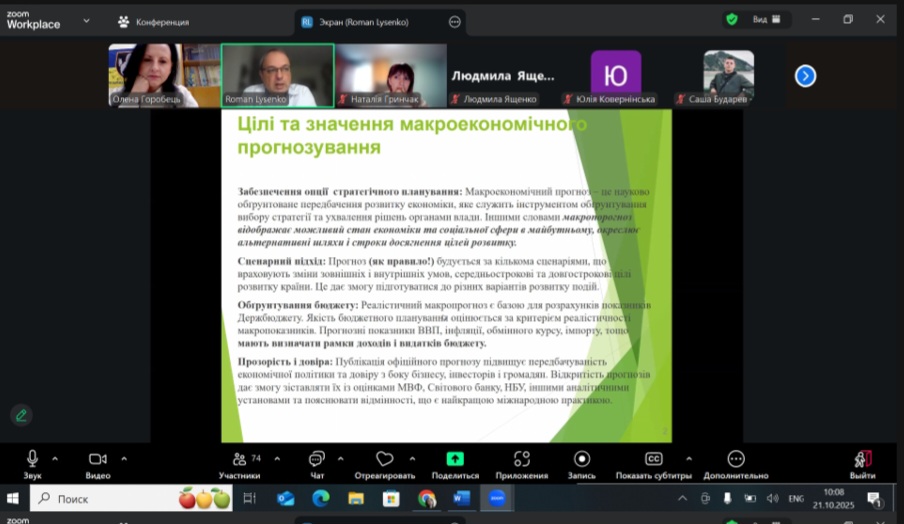
Task: Expand audio options arrow next to Звук
Action: click(55, 458)
